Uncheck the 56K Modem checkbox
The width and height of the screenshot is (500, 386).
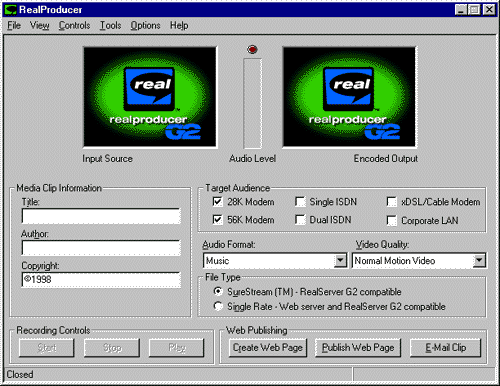(217, 220)
